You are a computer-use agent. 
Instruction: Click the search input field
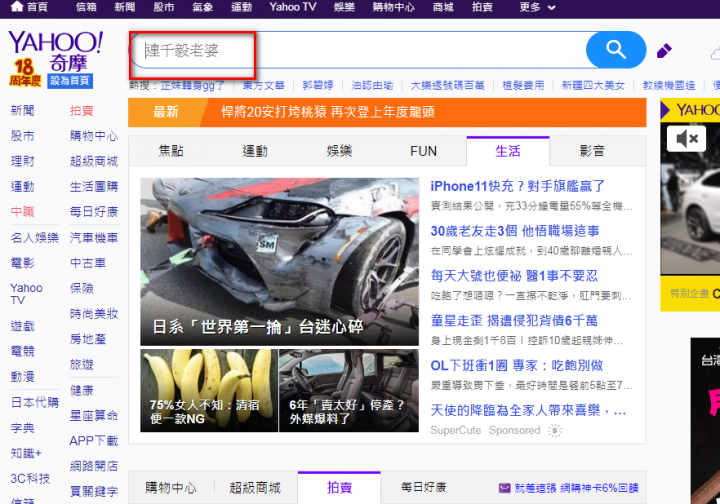tap(358, 50)
